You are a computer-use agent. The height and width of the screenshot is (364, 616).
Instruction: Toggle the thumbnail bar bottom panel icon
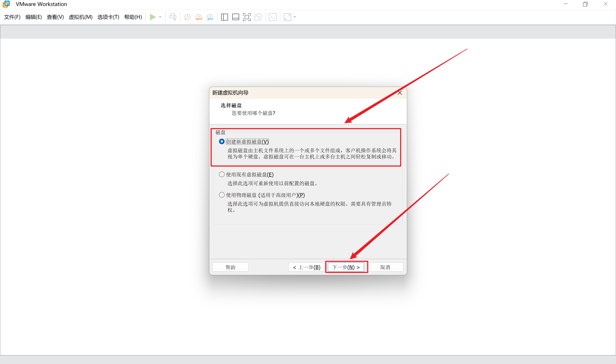coord(235,17)
